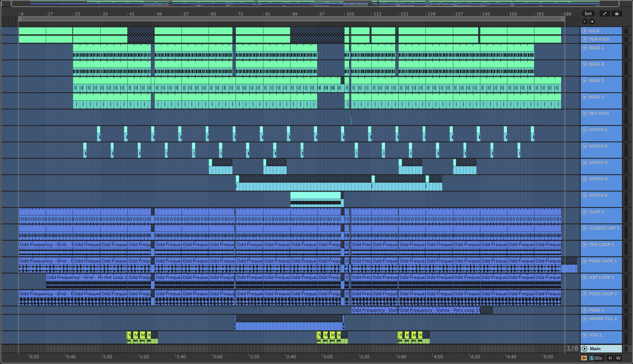Fold the BASS 1 track
This screenshot has width=633, height=364.
(x=584, y=48)
